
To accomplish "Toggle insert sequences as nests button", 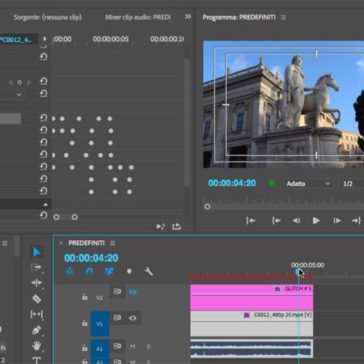I will click(70, 272).
